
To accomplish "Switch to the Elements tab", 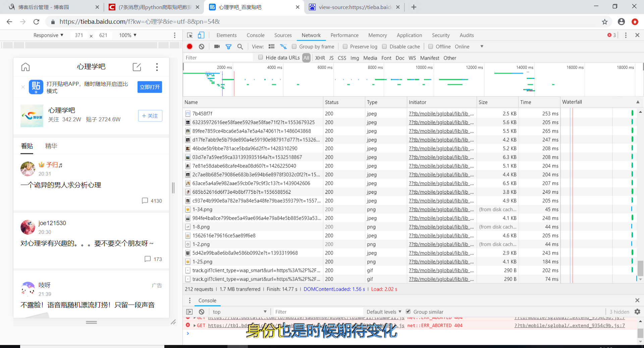I will (x=226, y=35).
